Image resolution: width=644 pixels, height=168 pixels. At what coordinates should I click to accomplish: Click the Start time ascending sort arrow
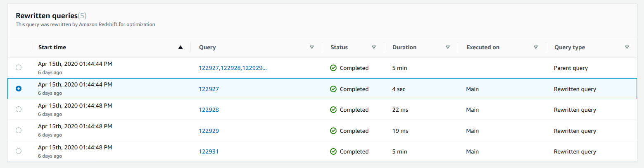click(180, 47)
